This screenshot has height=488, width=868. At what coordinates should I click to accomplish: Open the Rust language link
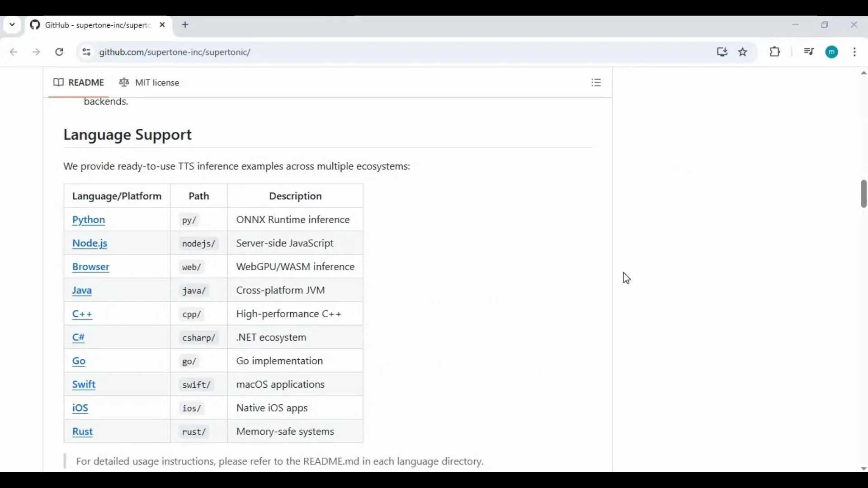click(x=82, y=432)
